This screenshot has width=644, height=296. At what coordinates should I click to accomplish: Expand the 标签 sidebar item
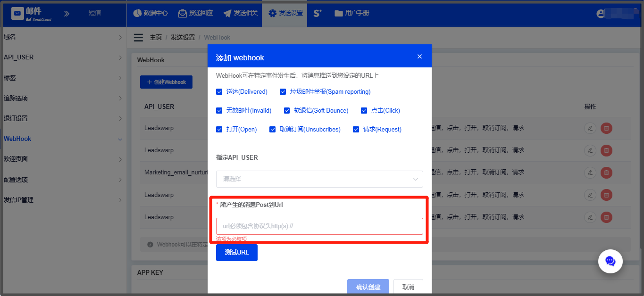click(63, 78)
